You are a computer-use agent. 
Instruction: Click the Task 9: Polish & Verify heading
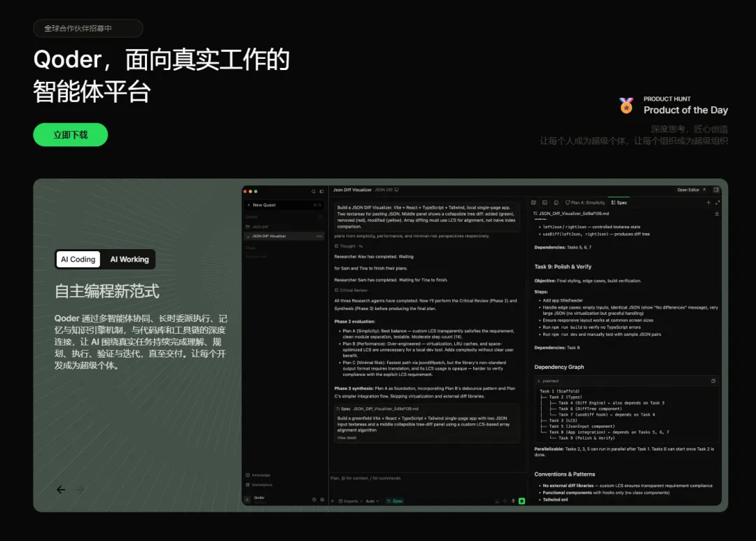point(563,267)
